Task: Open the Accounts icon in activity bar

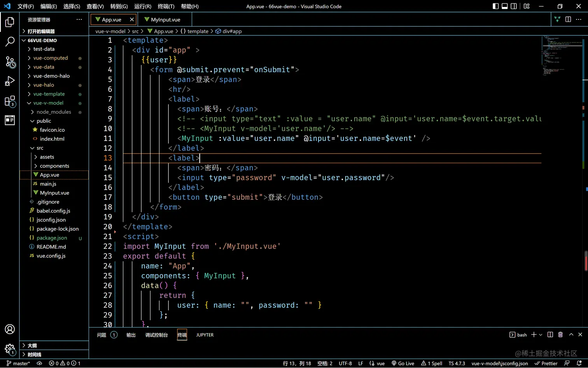Action: (x=10, y=329)
